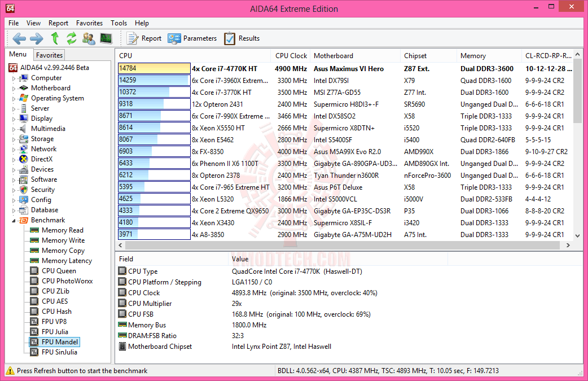Expand the Network tree node
The height and width of the screenshot is (381, 588).
[x=14, y=149]
